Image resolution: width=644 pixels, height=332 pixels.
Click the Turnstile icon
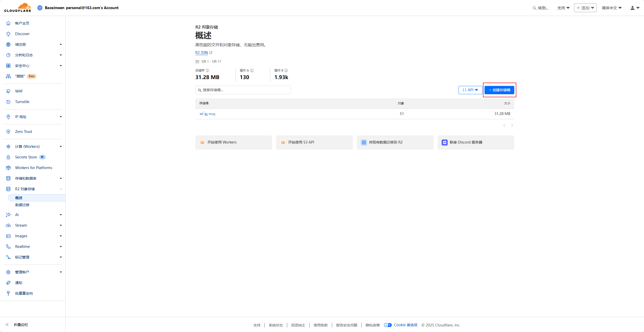click(8, 102)
